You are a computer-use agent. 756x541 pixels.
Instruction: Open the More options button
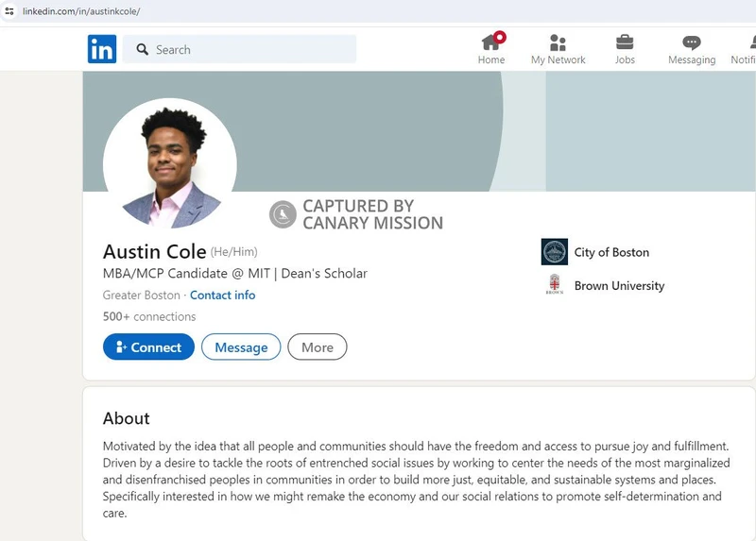click(x=318, y=347)
